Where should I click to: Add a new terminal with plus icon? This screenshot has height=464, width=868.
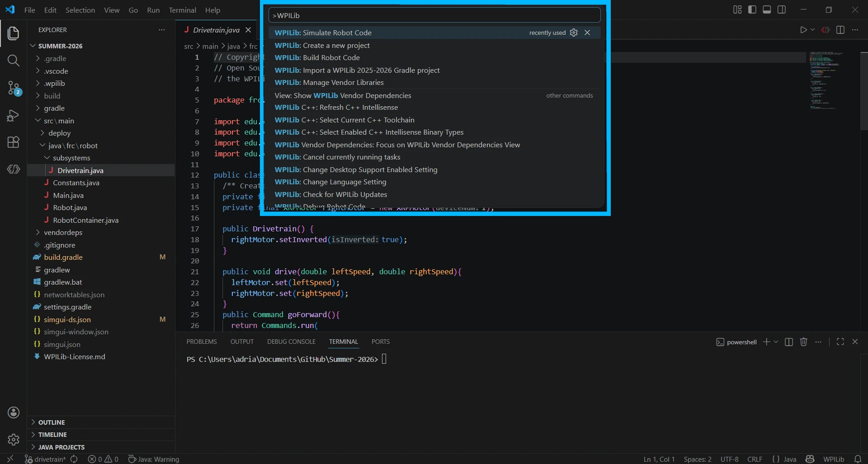pos(767,342)
